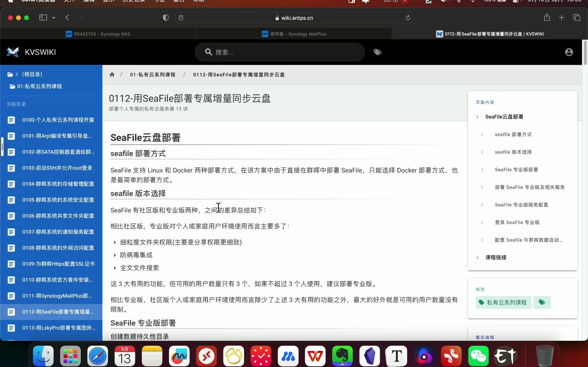Open 0113-用LskyPro部署专属图床 page
588x367 pixels.
click(x=51, y=328)
